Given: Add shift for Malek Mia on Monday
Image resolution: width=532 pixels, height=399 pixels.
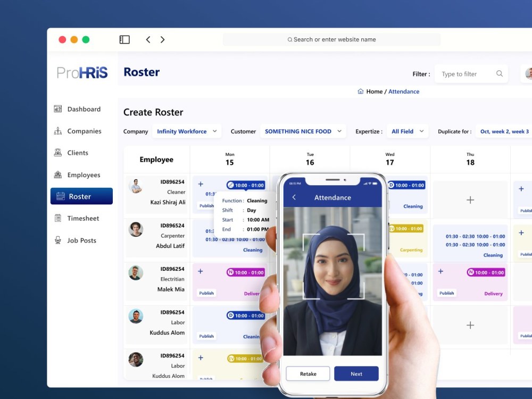Looking at the screenshot, I should tap(201, 271).
